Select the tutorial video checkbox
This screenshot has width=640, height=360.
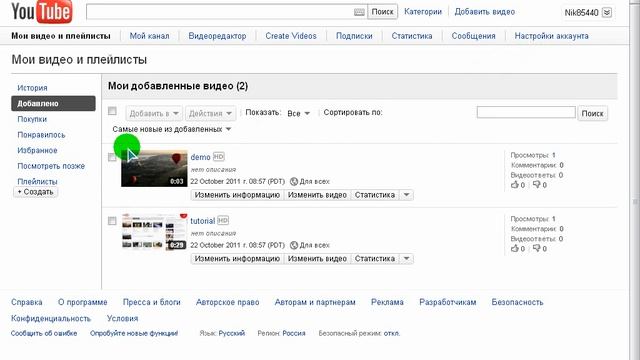tap(112, 221)
